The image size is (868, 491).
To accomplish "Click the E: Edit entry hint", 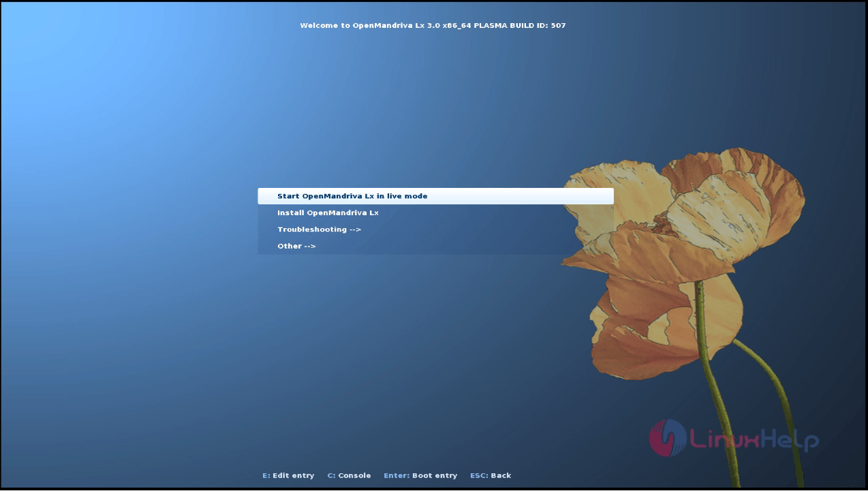I will (288, 475).
